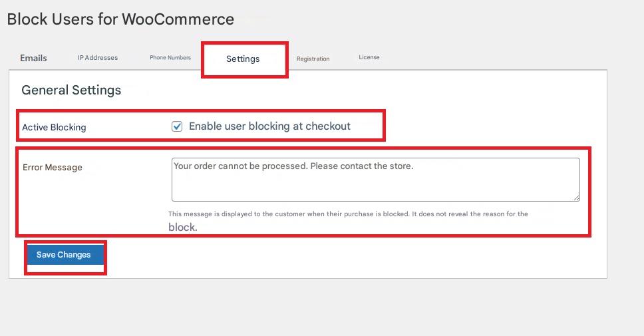The width and height of the screenshot is (644, 336).
Task: Open the Emails tab
Action: [x=33, y=58]
